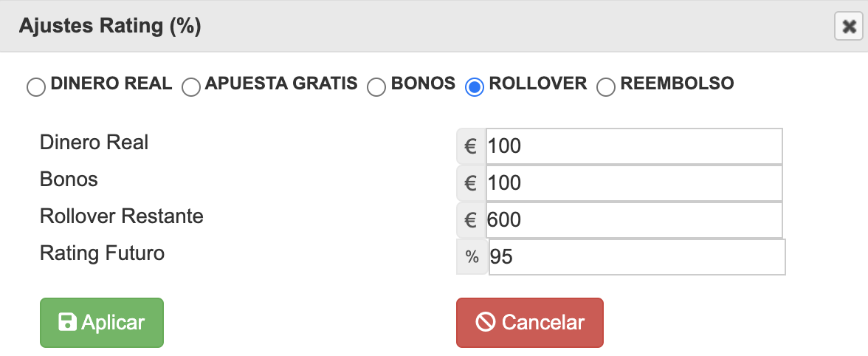Choose the APUESTA GRATIS radio button
Screen dimensions: 868x356
(x=191, y=88)
